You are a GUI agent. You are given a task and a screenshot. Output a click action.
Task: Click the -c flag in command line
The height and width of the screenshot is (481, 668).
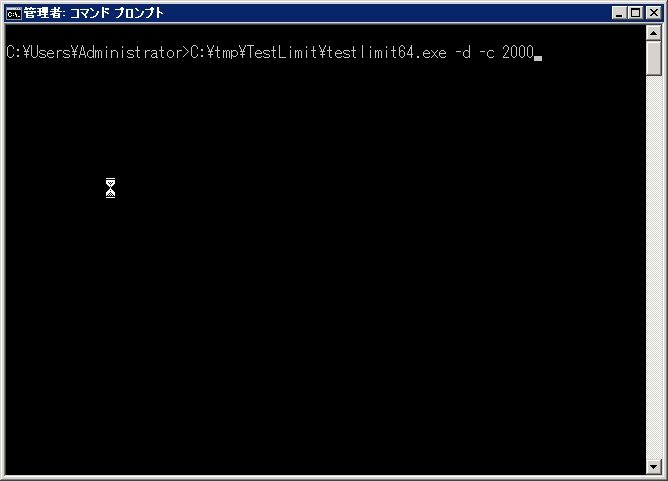(487, 53)
